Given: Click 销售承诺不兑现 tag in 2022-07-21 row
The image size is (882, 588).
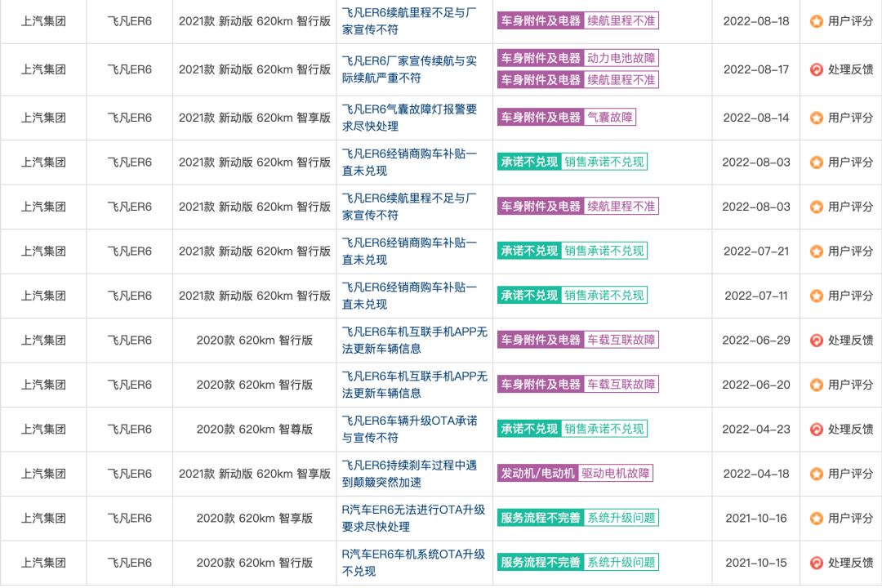Looking at the screenshot, I should (x=604, y=251).
